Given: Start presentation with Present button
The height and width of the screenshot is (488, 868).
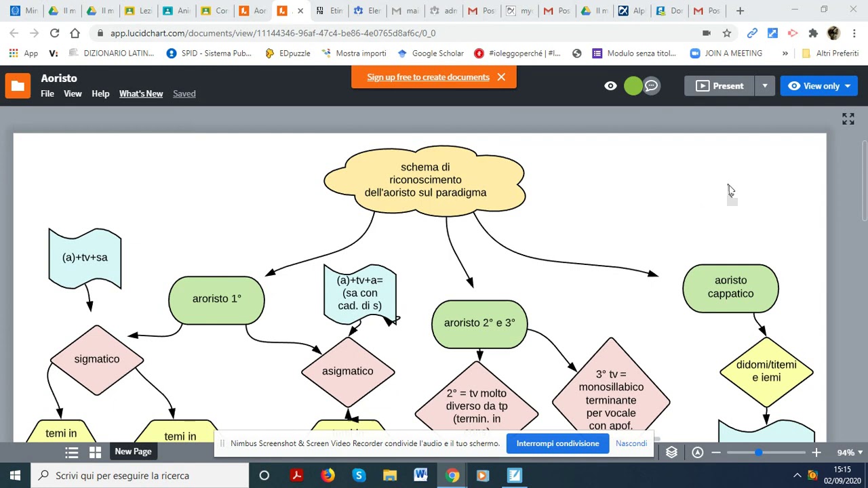Looking at the screenshot, I should coord(719,86).
